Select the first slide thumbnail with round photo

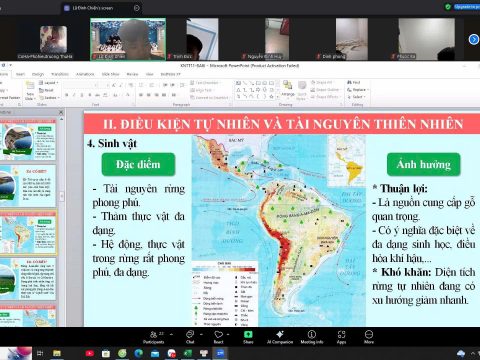[28, 141]
